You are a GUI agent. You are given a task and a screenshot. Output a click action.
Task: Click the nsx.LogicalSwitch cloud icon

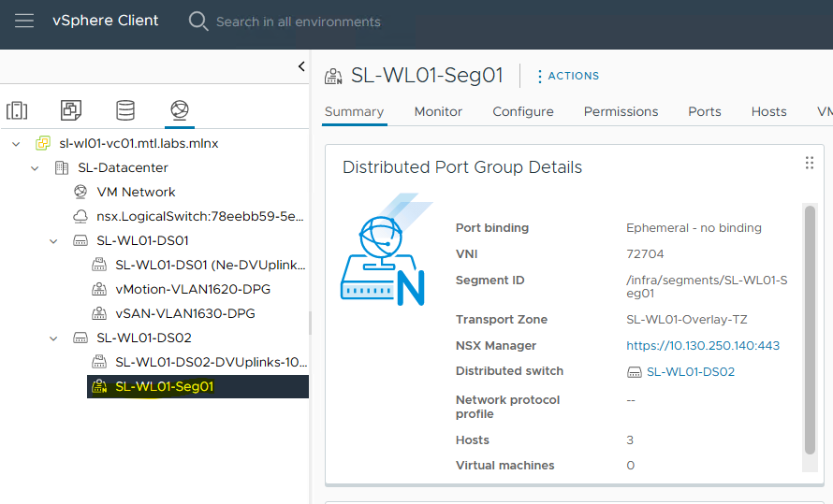click(x=80, y=216)
